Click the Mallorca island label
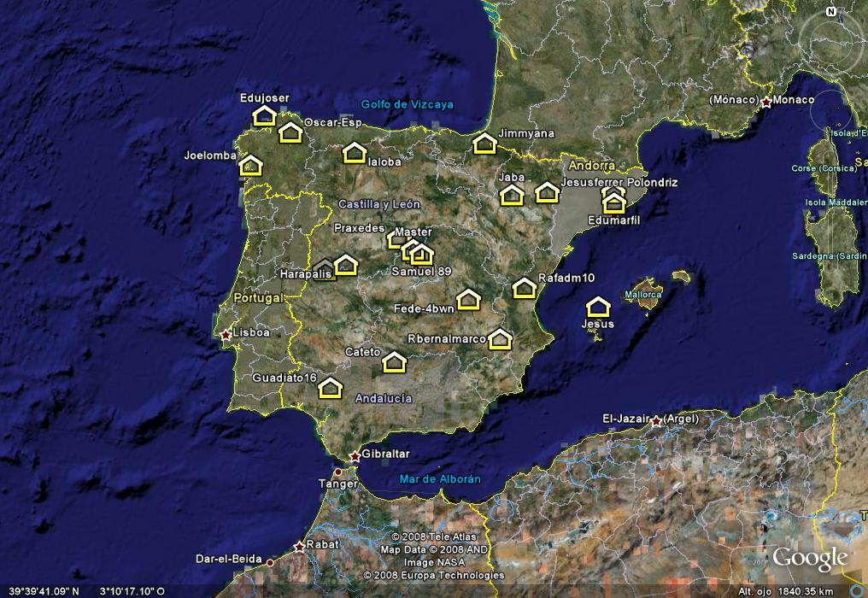 [x=642, y=295]
